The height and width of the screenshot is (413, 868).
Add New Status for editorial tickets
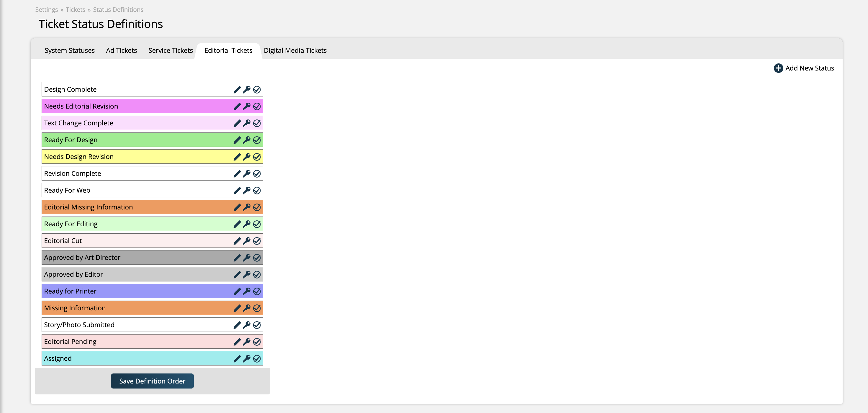click(804, 68)
